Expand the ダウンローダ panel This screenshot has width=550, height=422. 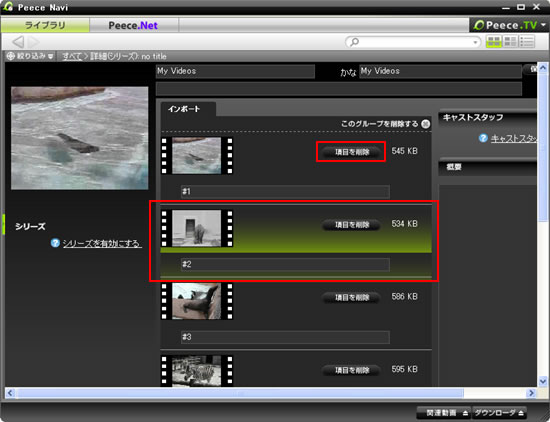pyautogui.click(x=499, y=413)
